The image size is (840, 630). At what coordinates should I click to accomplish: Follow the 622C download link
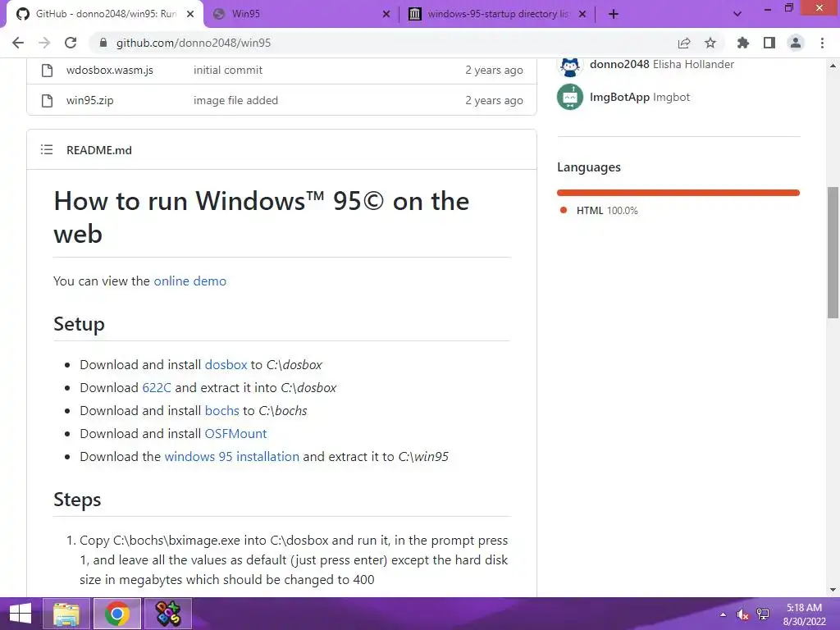pyautogui.click(x=157, y=388)
